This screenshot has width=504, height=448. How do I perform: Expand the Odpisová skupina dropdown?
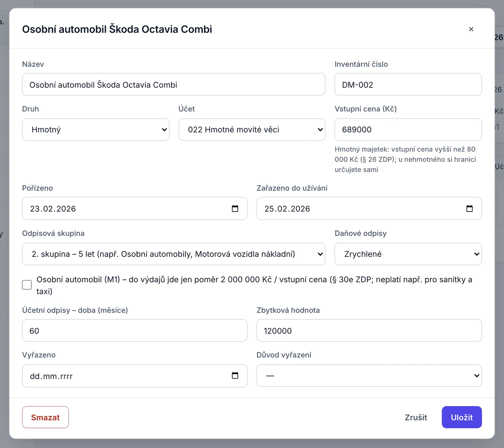[174, 254]
